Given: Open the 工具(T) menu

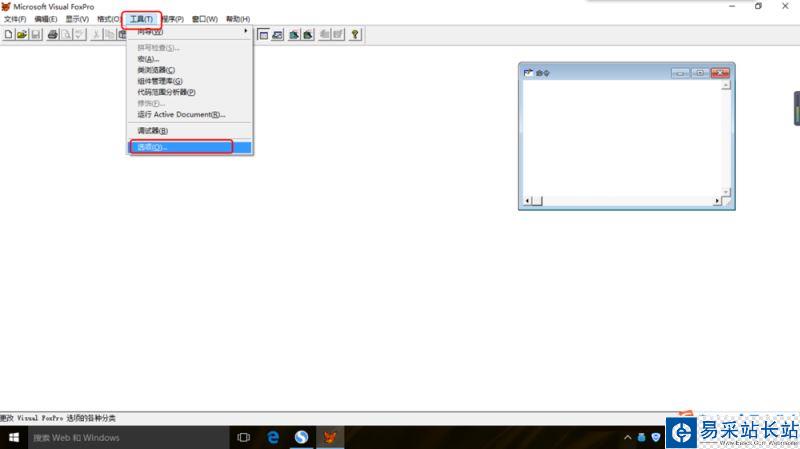Looking at the screenshot, I should 141,19.
